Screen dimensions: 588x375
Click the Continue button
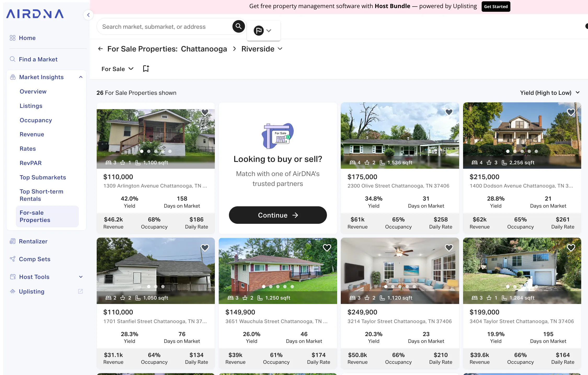click(x=278, y=215)
